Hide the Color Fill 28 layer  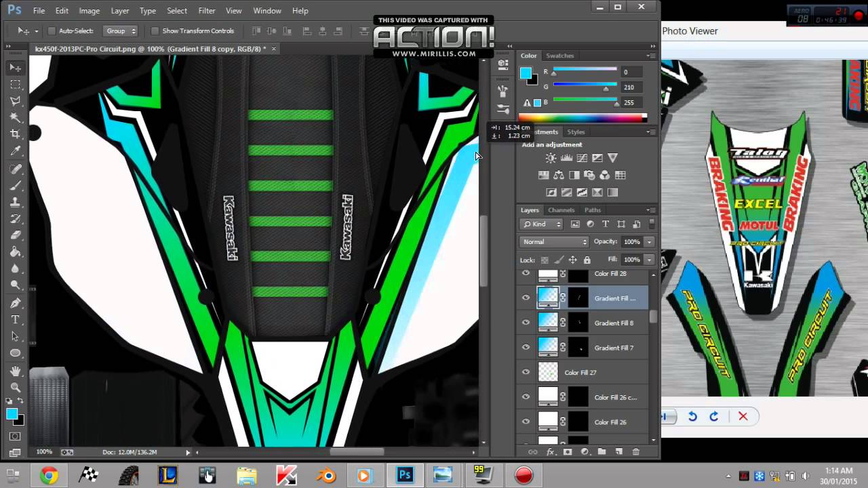pyautogui.click(x=526, y=274)
